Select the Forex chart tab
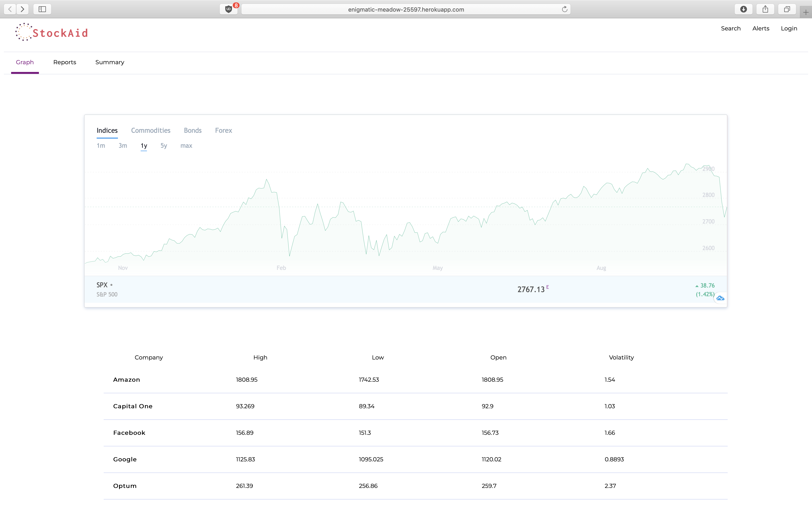Screen dimensions: 812x507 click(x=224, y=130)
